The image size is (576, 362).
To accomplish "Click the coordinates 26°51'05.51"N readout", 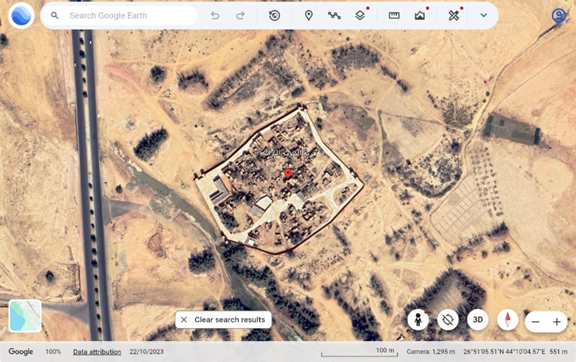I will point(504,352).
